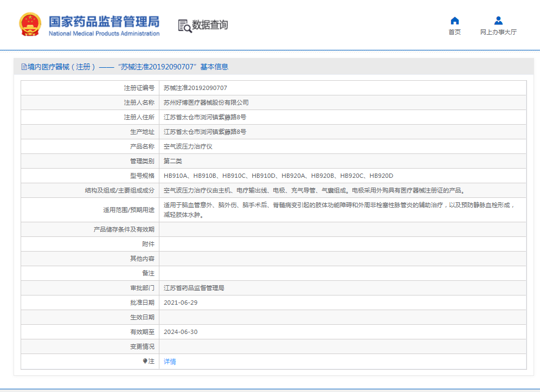The height and width of the screenshot is (392, 540).
Task: Click the 生产地址 label
Action: pos(142,132)
